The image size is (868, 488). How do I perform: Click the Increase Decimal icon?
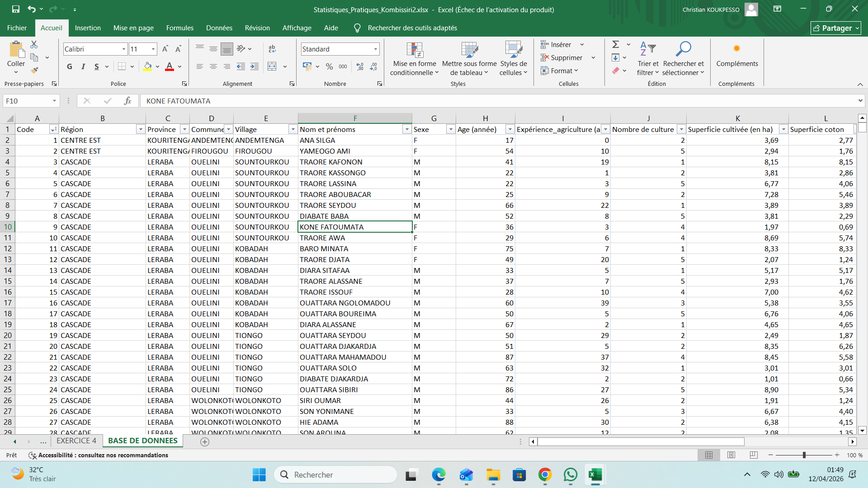(360, 66)
